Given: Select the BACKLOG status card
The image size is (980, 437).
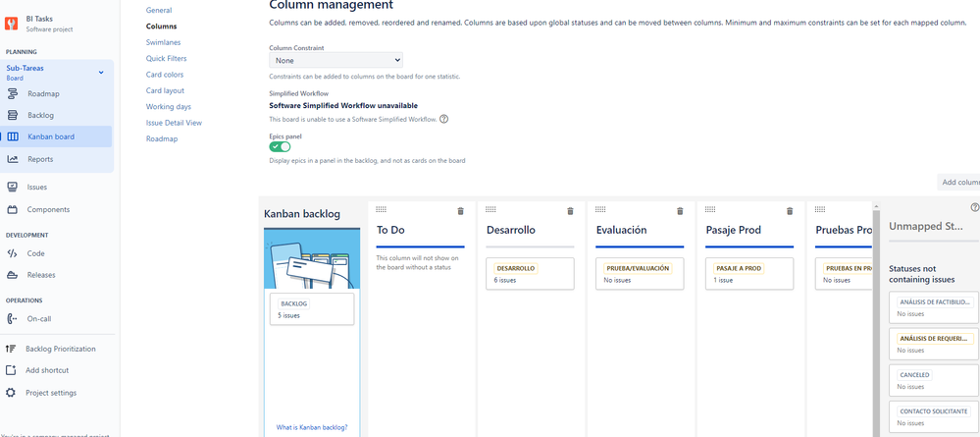Looking at the screenshot, I should click(312, 308).
